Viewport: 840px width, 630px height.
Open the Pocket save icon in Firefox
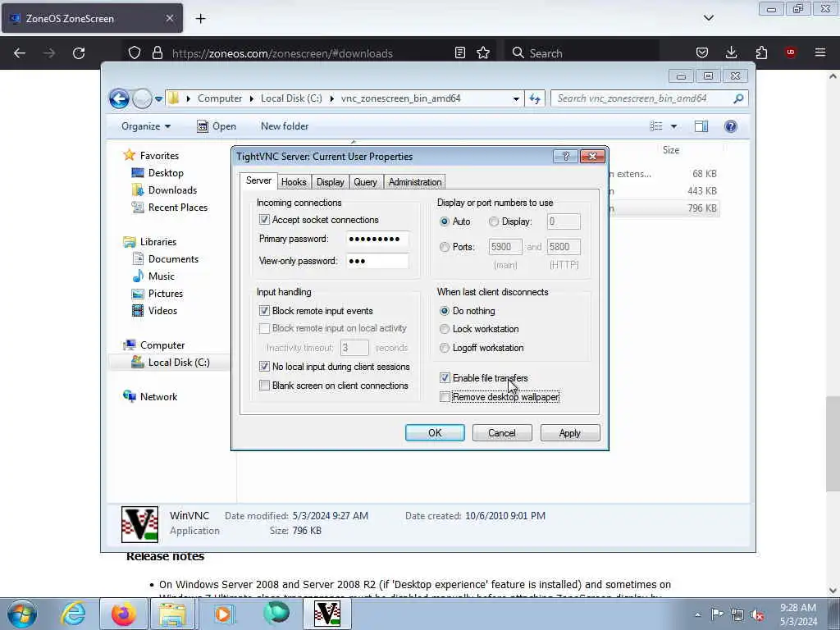coord(702,52)
